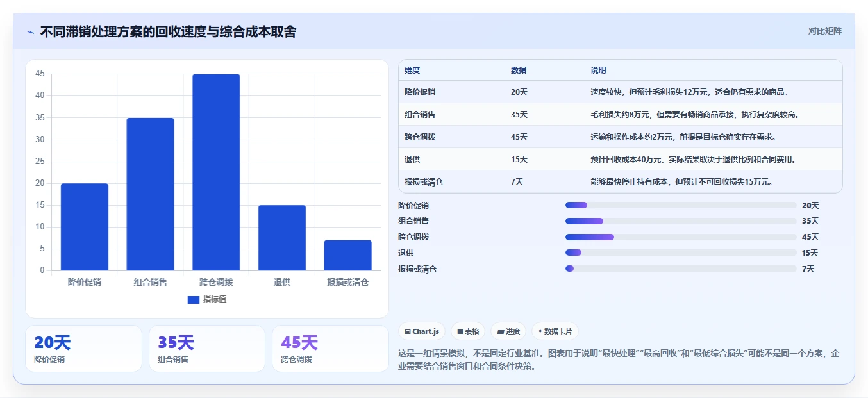Select the 退供 bar in the chart
Screen dimensions: 868x398
282,238
